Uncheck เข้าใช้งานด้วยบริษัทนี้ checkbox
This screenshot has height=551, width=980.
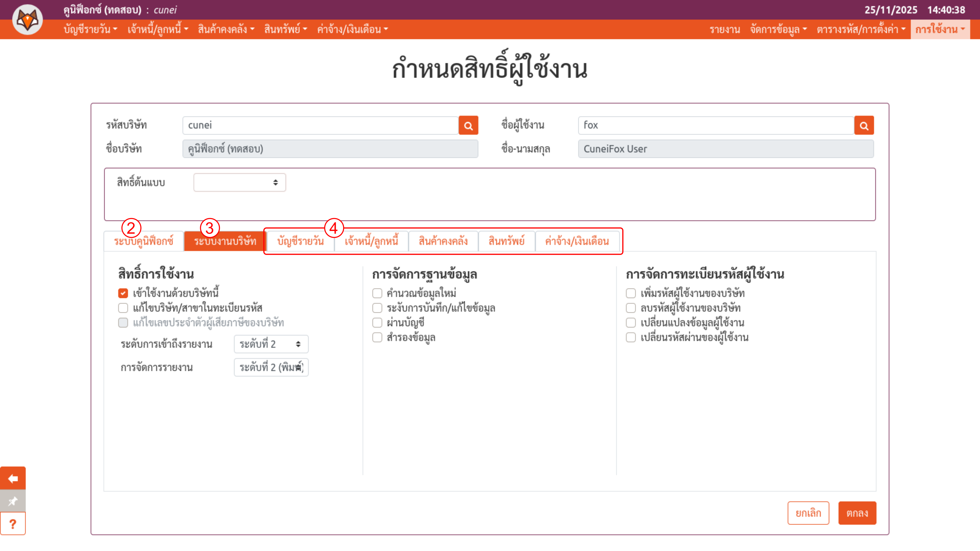pos(123,293)
